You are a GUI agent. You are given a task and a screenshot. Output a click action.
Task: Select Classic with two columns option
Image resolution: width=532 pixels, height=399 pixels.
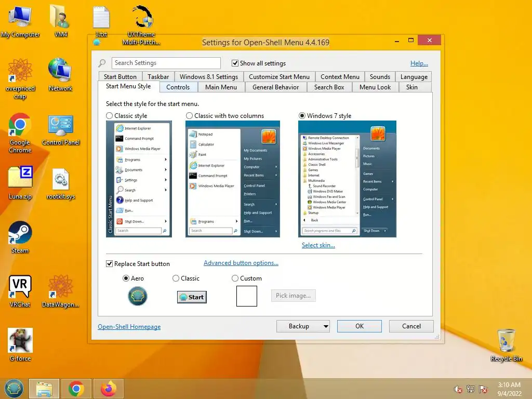pyautogui.click(x=189, y=116)
